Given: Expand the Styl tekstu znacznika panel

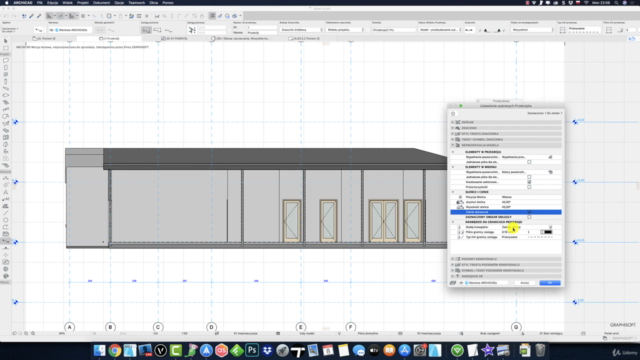Looking at the screenshot, I should tap(506, 133).
